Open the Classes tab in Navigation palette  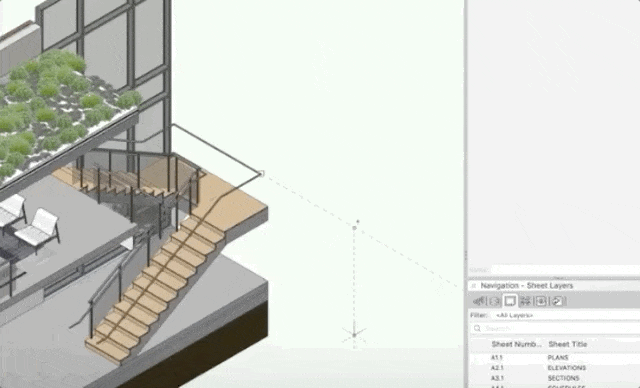tap(479, 302)
